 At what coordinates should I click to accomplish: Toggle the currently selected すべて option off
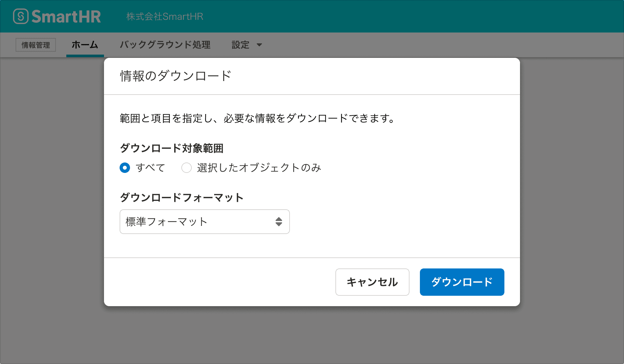[125, 168]
